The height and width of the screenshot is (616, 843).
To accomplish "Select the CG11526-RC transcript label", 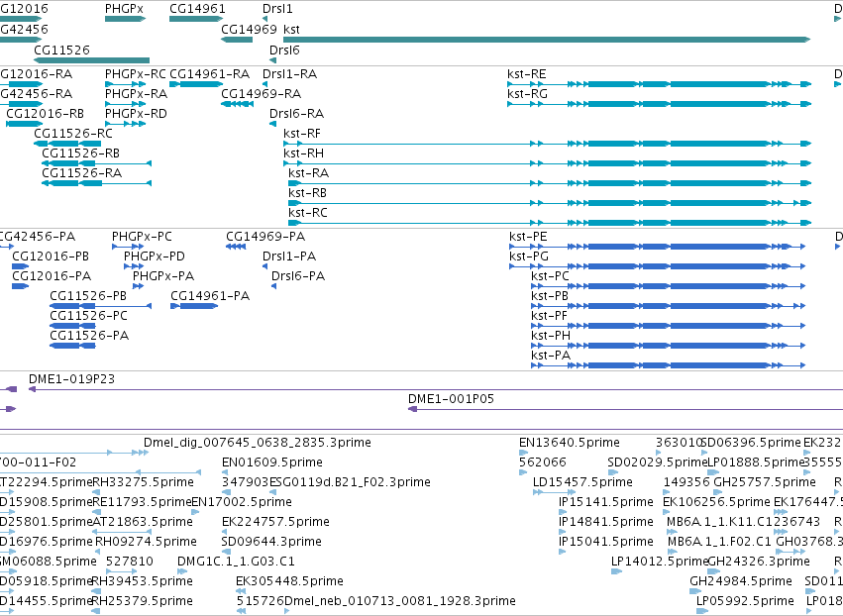I will (x=73, y=134).
